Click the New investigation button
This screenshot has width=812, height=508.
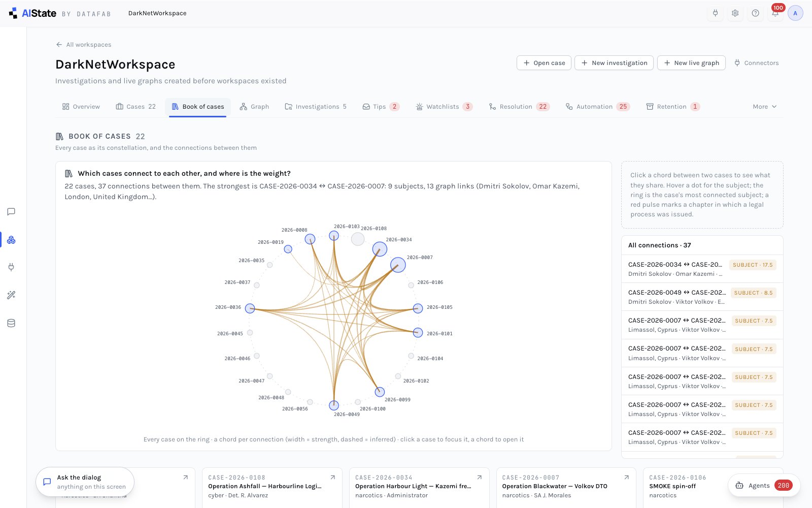click(x=614, y=63)
